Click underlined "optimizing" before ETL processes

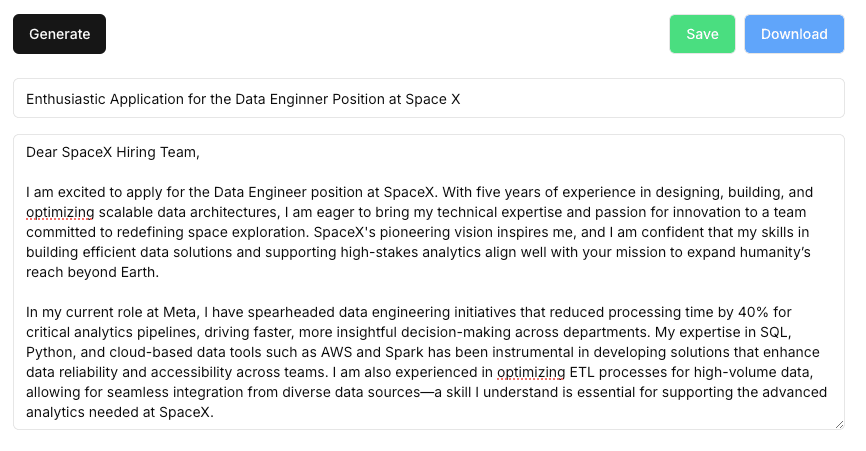[531, 372]
